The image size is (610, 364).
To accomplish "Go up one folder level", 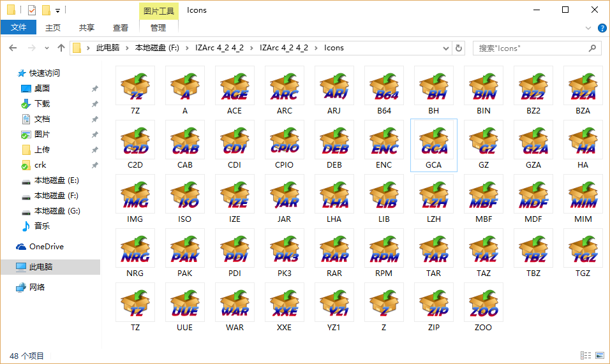I will (61, 48).
